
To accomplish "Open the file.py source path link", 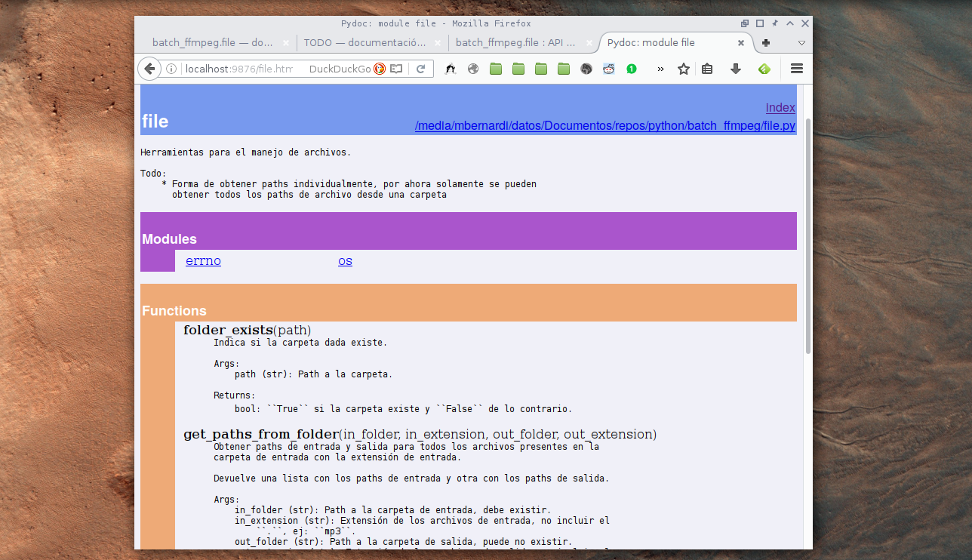I will coord(605,126).
